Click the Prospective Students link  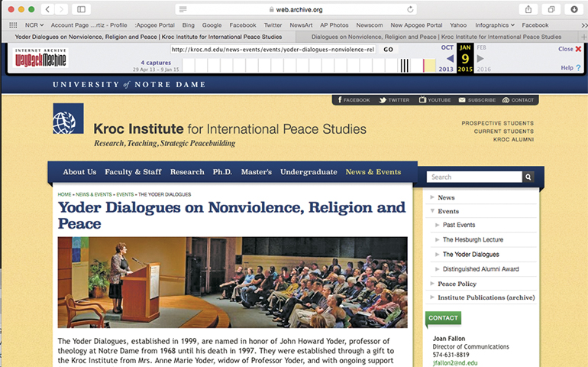coord(497,123)
